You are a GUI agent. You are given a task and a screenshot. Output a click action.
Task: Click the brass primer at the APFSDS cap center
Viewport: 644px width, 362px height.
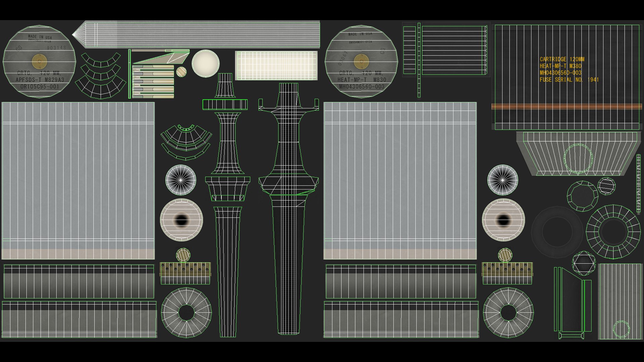[x=39, y=61]
